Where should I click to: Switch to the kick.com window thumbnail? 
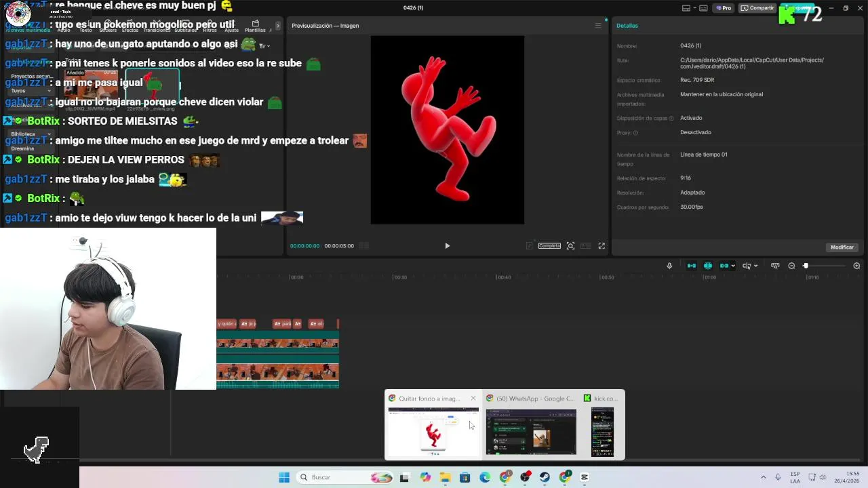pos(602,431)
